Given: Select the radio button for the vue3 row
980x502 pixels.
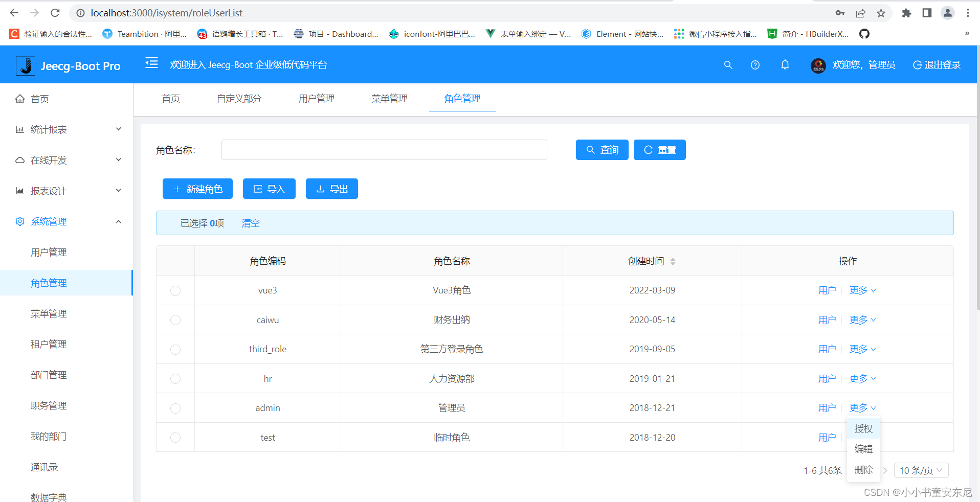Looking at the screenshot, I should (x=175, y=290).
